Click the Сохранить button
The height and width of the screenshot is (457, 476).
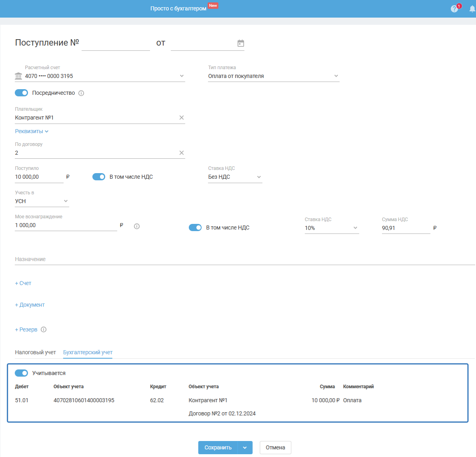[218, 447]
